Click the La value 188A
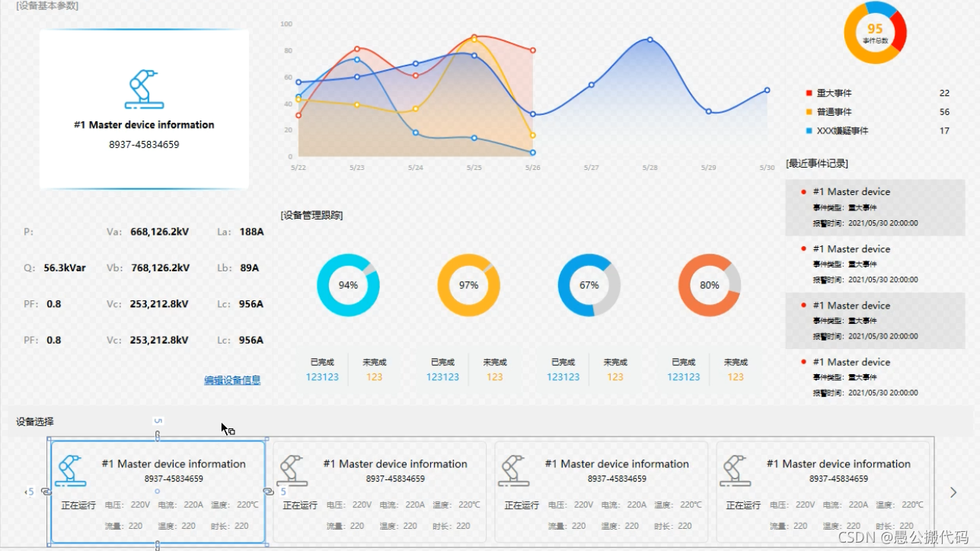The image size is (980, 551). tap(251, 232)
